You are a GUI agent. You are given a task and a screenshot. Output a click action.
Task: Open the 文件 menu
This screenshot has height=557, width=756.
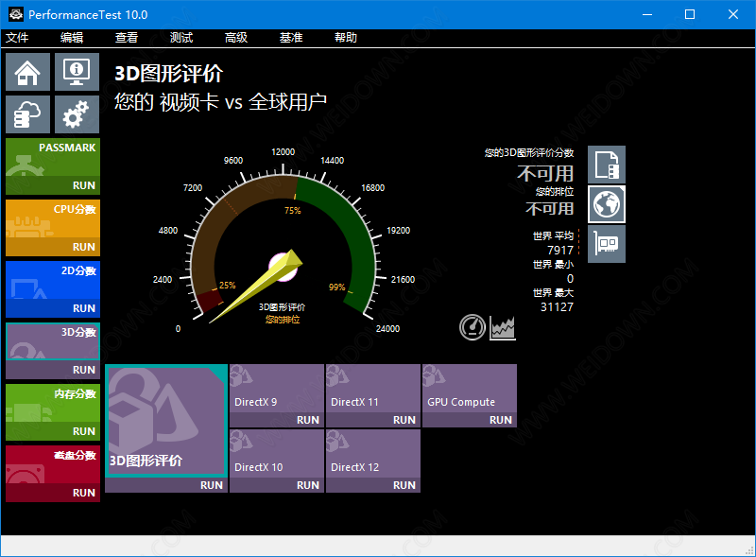[x=17, y=38]
